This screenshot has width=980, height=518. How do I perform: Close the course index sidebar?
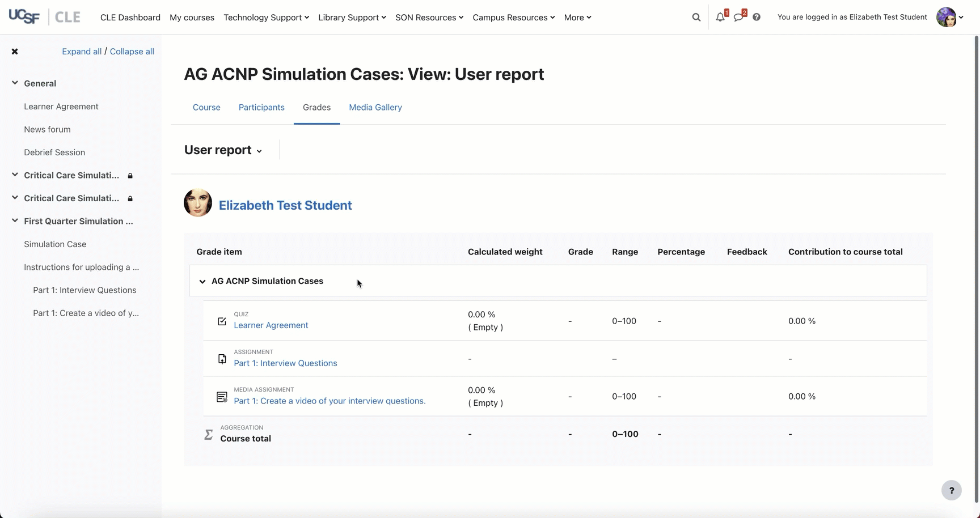15,52
